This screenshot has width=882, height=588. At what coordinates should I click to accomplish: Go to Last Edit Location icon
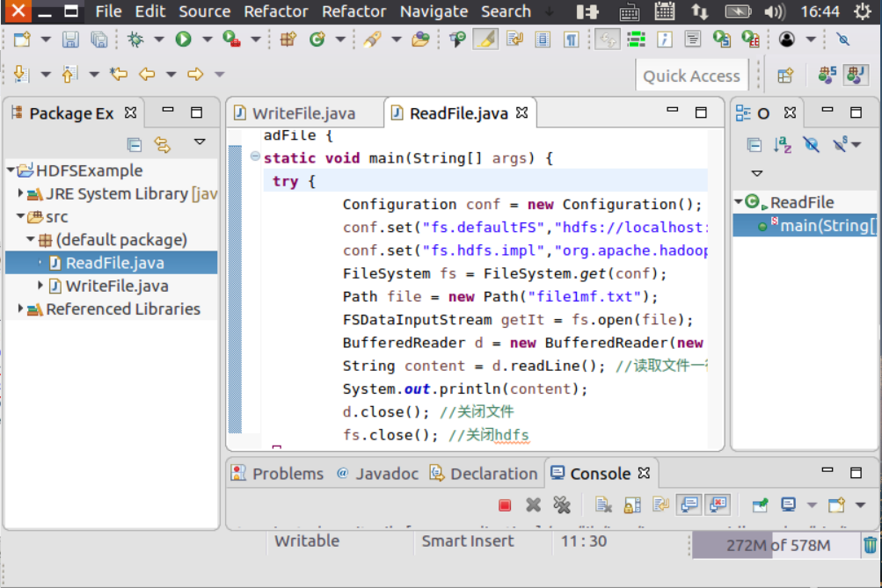point(119,74)
